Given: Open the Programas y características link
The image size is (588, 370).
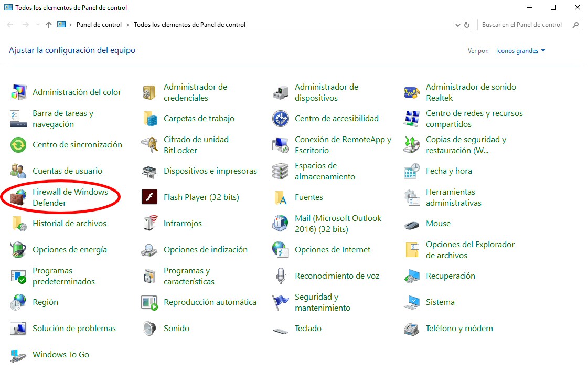Looking at the screenshot, I should coord(189,276).
